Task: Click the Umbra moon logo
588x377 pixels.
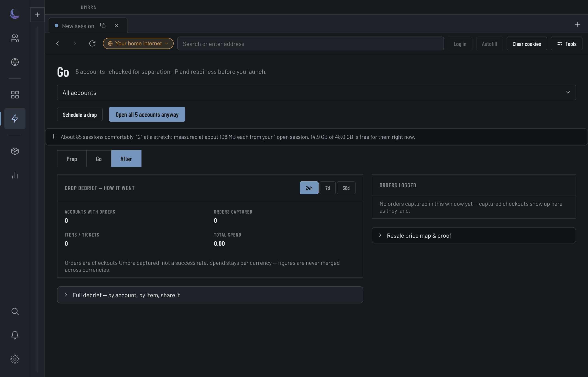Action: pyautogui.click(x=15, y=14)
